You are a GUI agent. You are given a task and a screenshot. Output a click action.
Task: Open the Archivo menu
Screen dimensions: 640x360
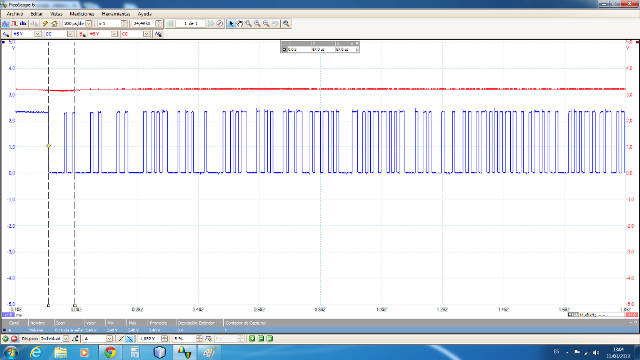pyautogui.click(x=15, y=14)
